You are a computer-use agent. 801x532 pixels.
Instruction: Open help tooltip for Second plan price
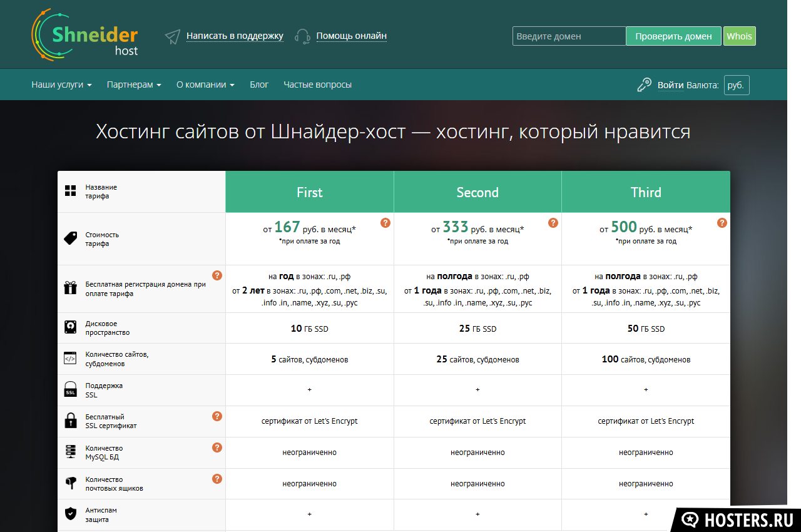(553, 223)
